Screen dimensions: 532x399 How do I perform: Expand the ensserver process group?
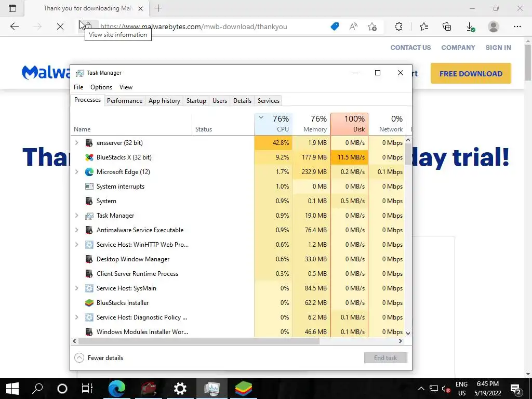coord(77,143)
